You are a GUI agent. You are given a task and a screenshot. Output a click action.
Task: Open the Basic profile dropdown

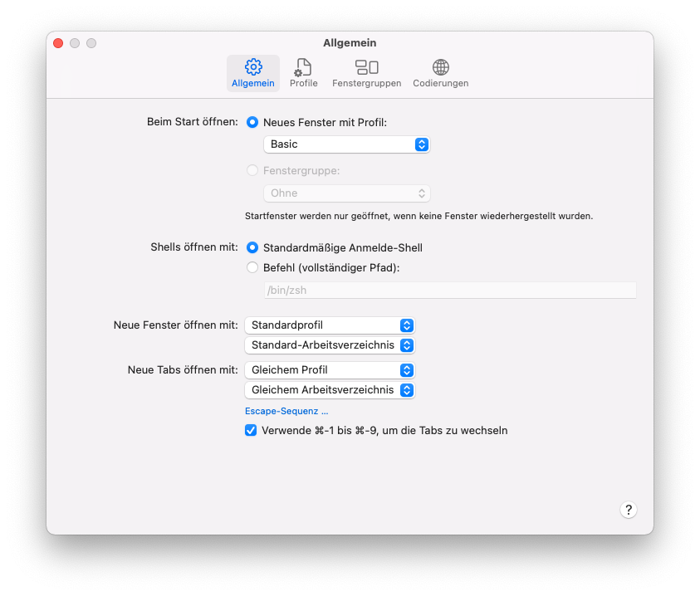346,144
